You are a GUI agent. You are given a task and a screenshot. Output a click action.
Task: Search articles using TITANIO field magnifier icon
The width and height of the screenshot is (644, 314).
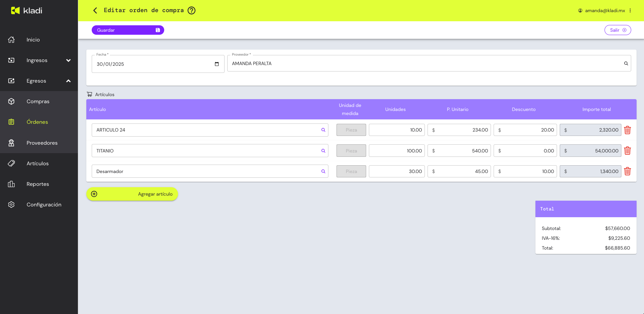pos(323,151)
